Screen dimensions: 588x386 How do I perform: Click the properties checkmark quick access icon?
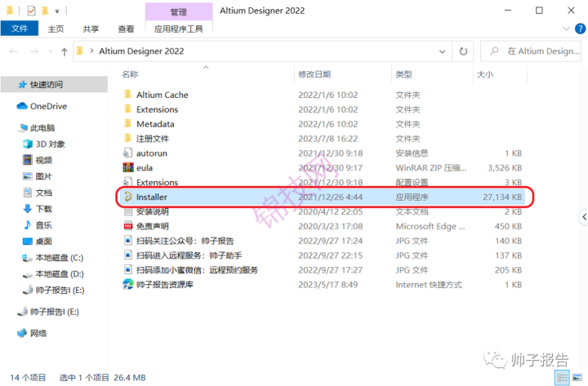point(32,11)
